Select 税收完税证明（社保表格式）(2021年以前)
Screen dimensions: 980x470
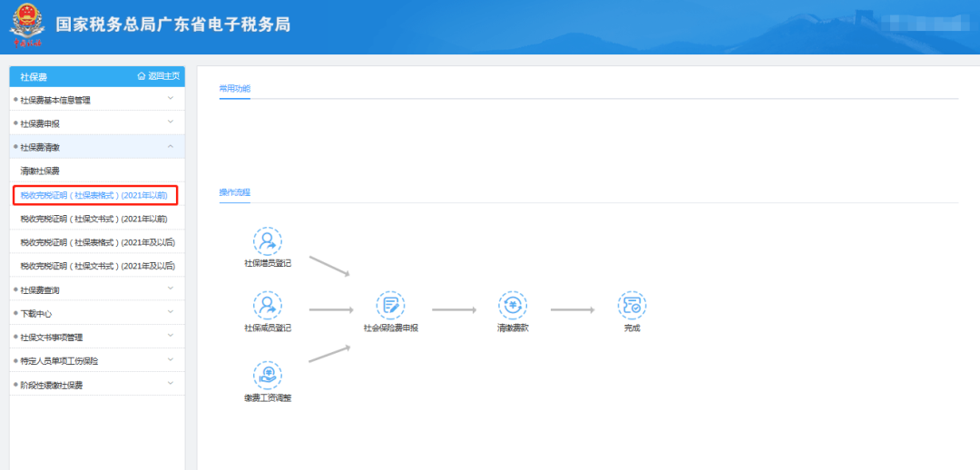(95, 195)
